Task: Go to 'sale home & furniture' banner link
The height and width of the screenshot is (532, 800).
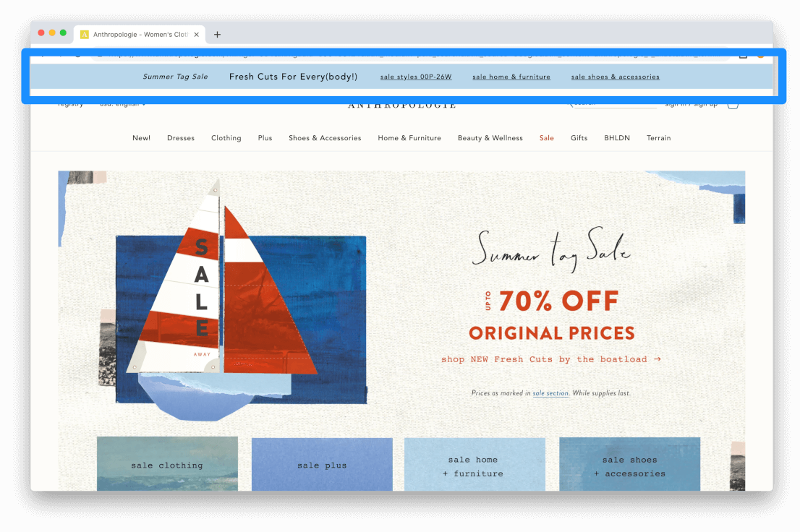Action: [x=511, y=77]
